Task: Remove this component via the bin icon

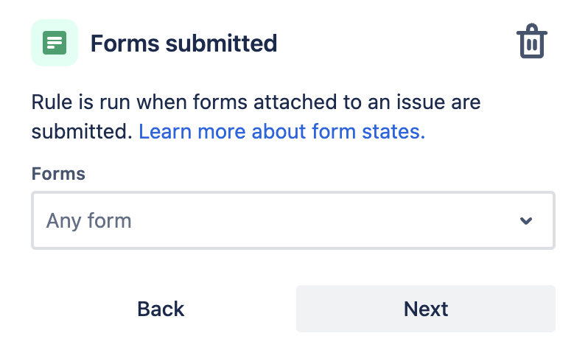Action: [x=532, y=41]
